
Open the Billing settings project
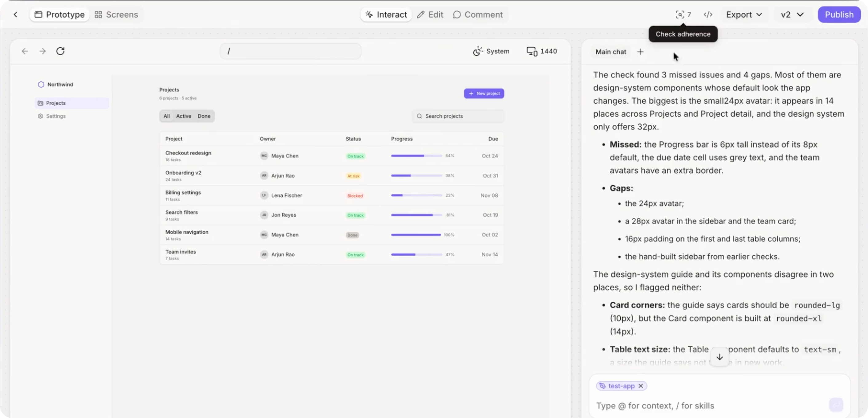pyautogui.click(x=183, y=192)
